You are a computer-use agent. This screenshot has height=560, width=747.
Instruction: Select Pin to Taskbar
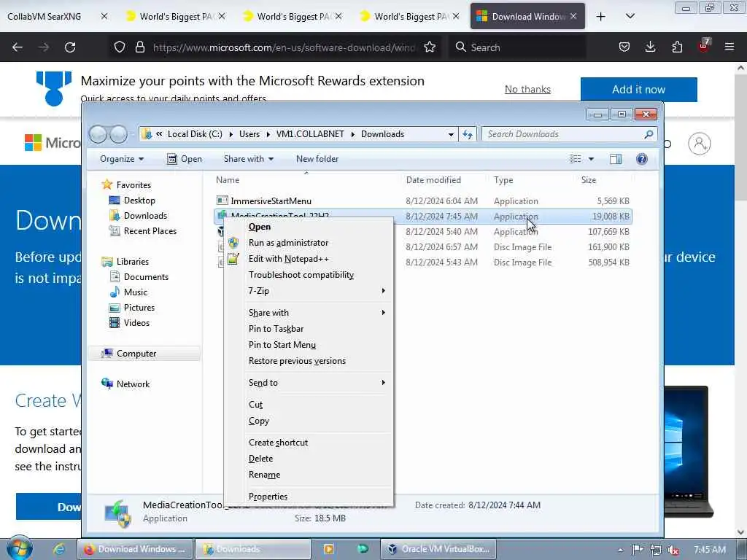pos(308,329)
